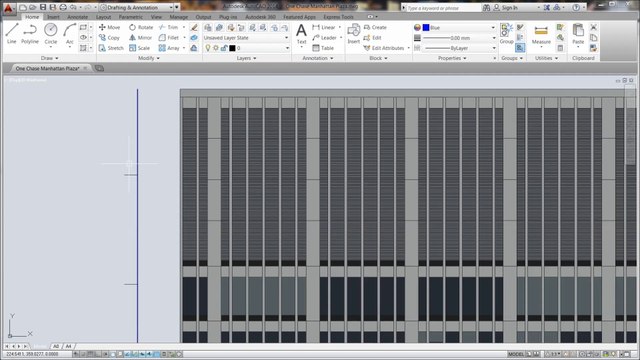
Task: Expand the Draw panel
Action: point(49,58)
